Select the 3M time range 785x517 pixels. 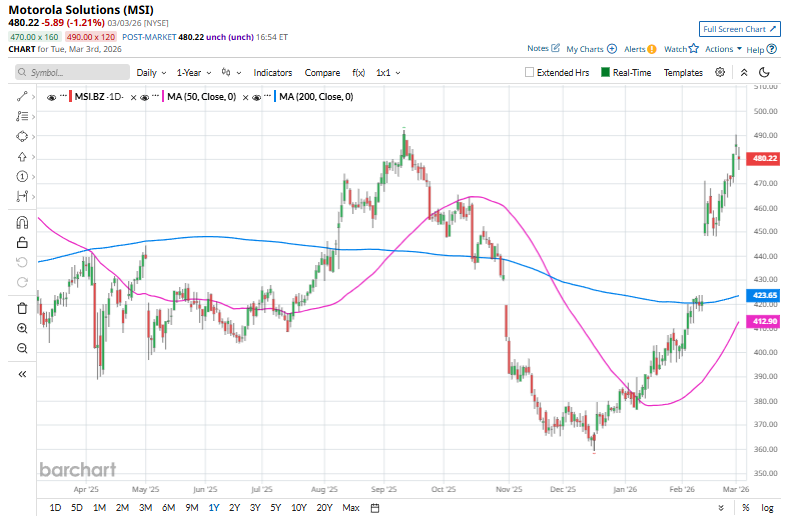145,508
